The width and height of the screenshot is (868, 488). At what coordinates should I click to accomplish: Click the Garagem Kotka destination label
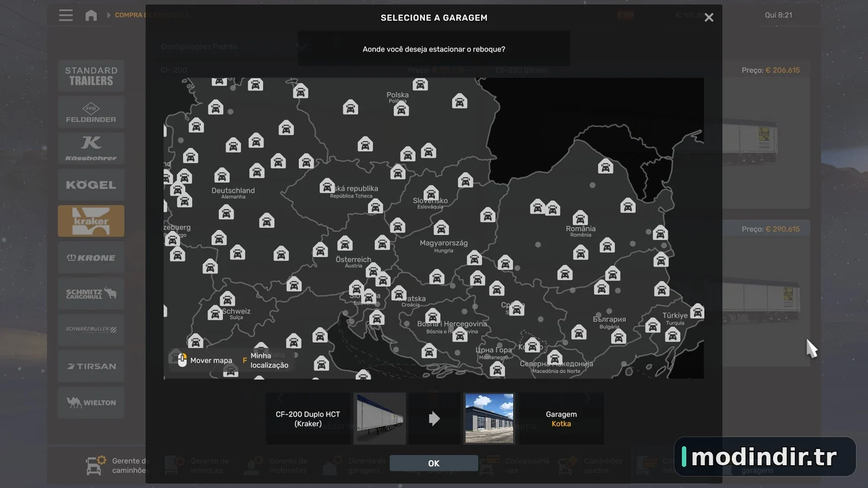coord(561,419)
